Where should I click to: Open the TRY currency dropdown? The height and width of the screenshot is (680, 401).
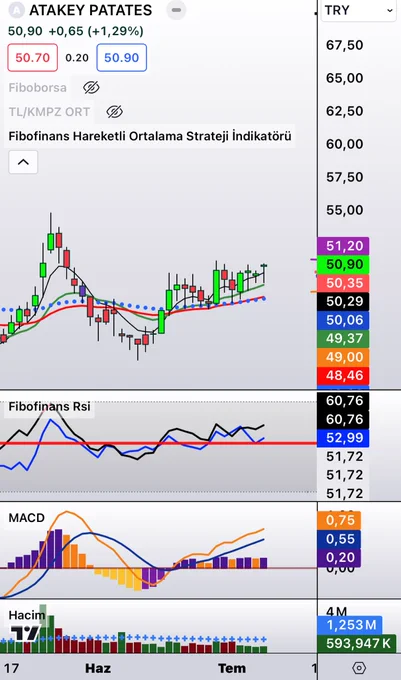coord(359,10)
